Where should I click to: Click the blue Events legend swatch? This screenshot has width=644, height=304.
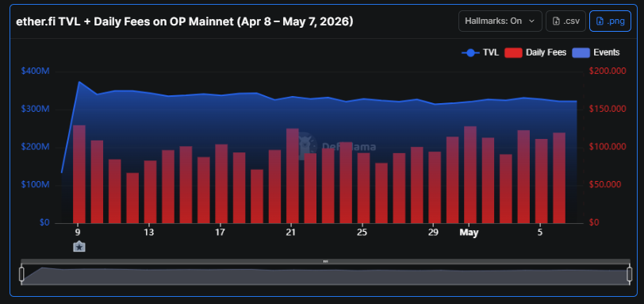(x=581, y=52)
